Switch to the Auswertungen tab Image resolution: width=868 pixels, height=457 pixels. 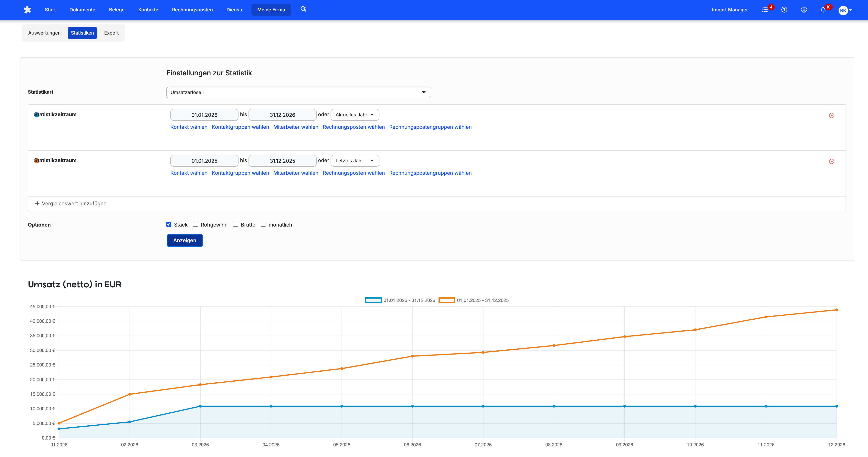tap(45, 33)
